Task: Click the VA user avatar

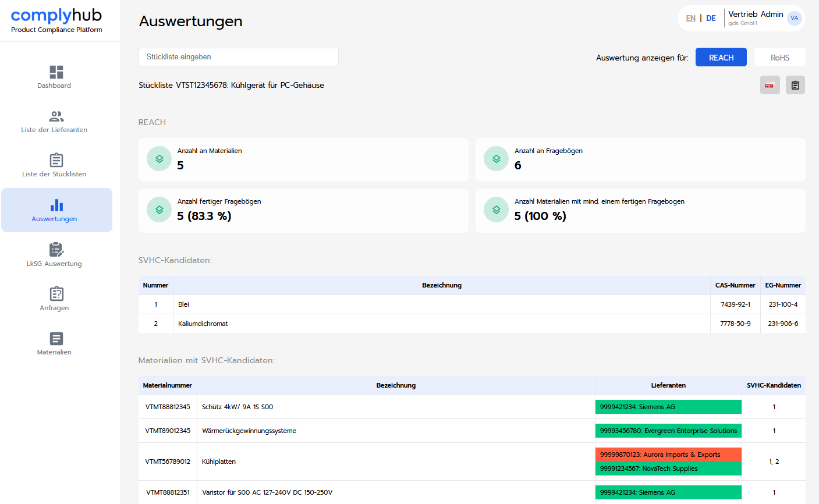Action: 795,18
